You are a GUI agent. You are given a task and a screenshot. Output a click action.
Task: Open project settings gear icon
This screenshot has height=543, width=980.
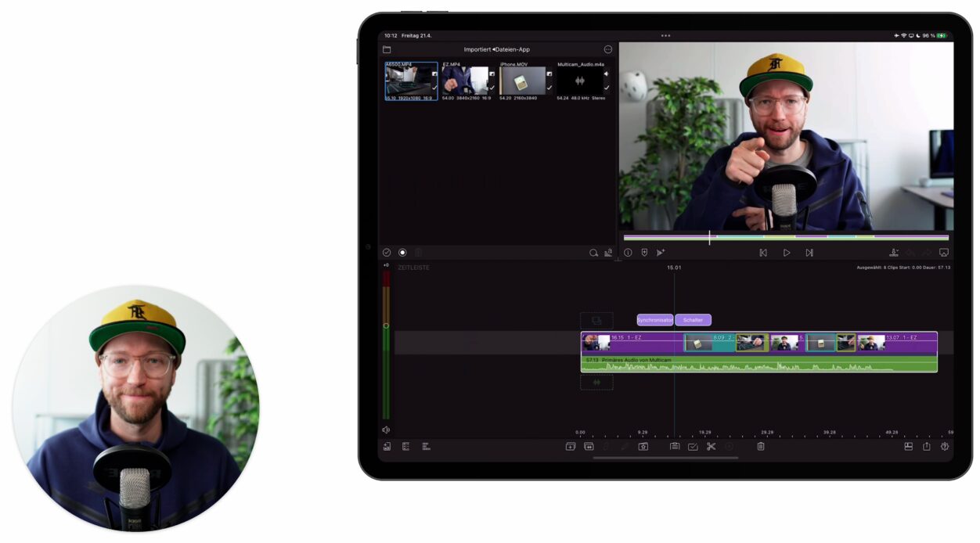[945, 447]
